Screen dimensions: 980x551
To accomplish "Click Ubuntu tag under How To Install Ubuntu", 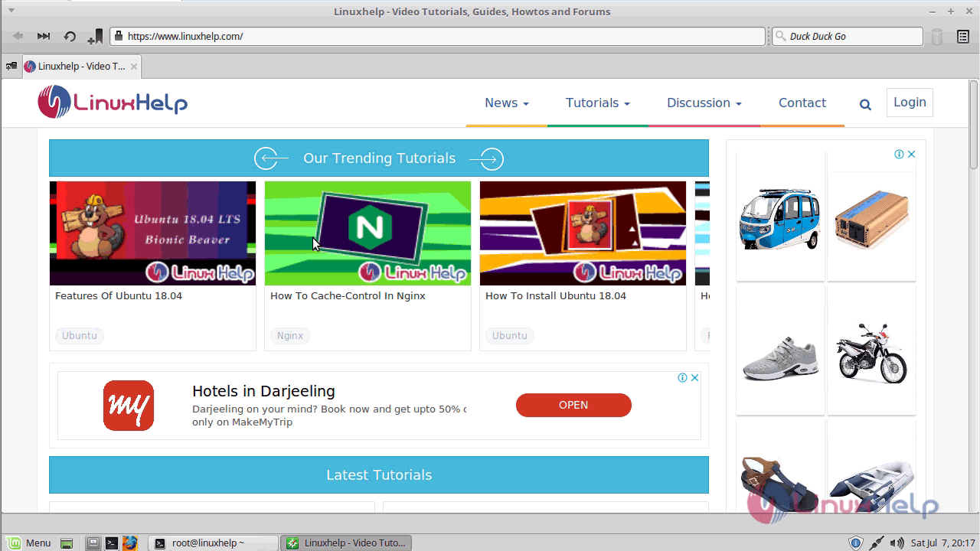I will click(510, 335).
